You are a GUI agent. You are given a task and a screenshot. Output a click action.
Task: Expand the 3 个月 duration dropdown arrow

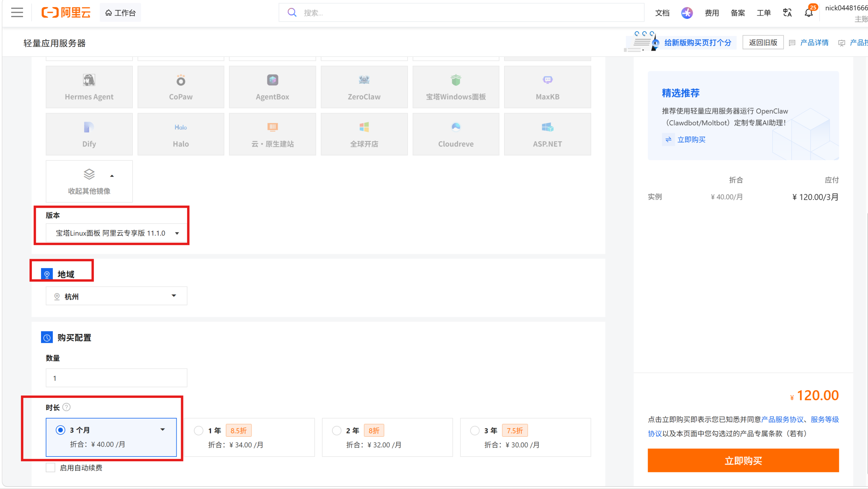[163, 430]
